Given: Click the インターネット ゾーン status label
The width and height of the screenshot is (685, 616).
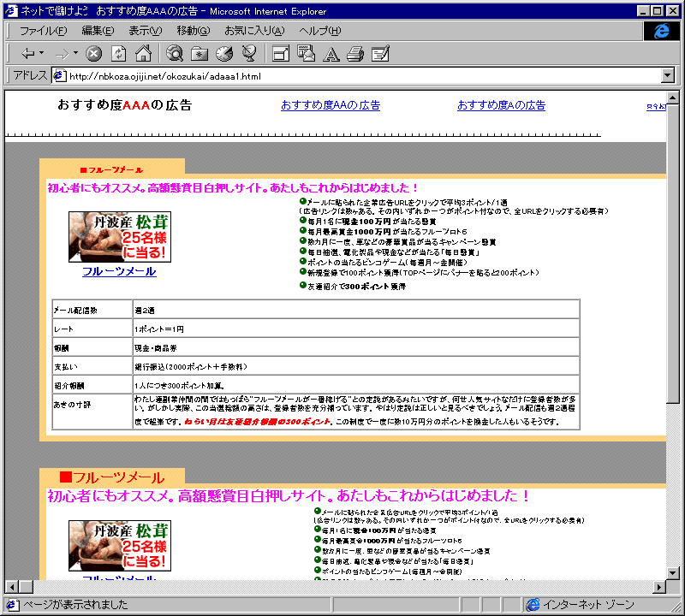Looking at the screenshot, I should [x=588, y=605].
